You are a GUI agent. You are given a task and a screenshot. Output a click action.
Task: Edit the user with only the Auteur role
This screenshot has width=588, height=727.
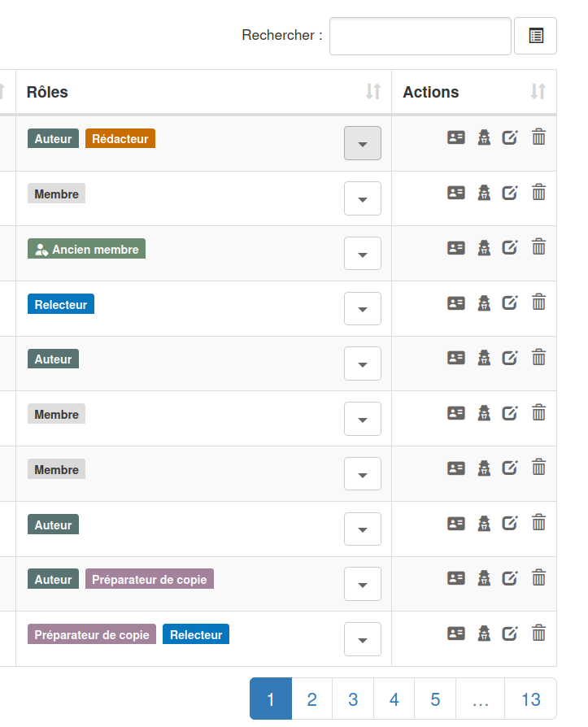[510, 358]
